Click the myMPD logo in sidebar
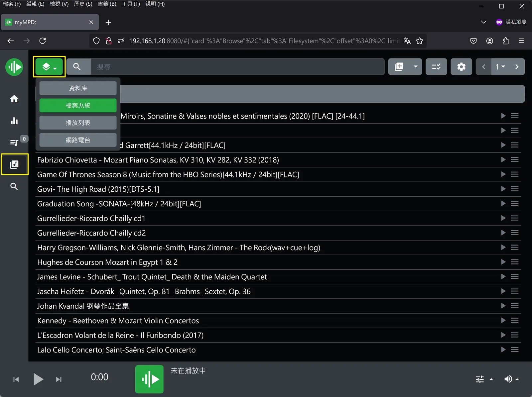The image size is (532, 397). (x=14, y=67)
